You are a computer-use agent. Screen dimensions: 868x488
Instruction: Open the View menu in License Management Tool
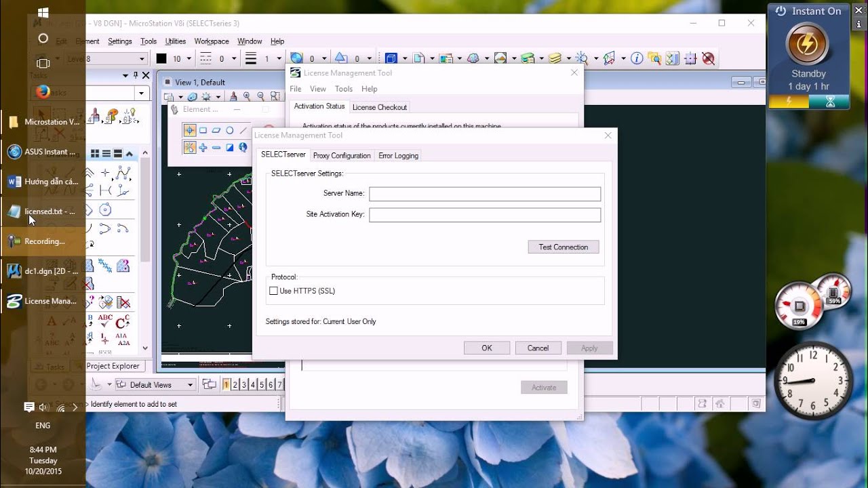coord(318,89)
